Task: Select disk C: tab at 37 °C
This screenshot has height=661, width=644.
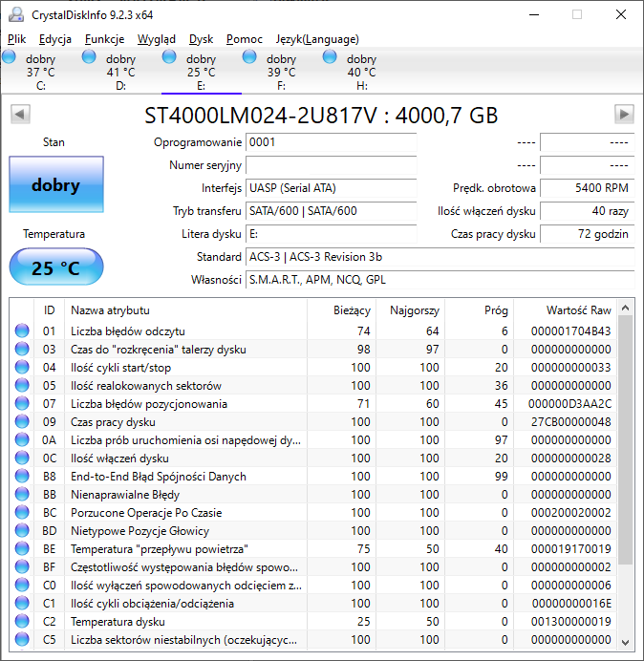Action: pos(41,72)
